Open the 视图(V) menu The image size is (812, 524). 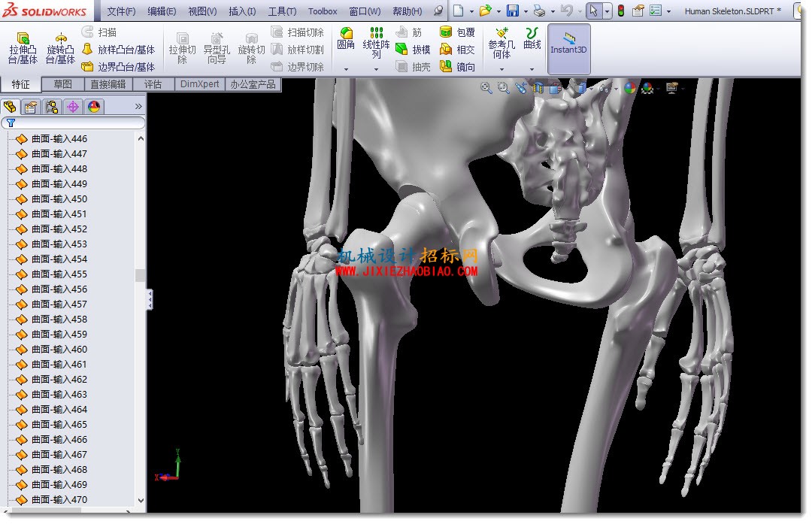tap(202, 11)
